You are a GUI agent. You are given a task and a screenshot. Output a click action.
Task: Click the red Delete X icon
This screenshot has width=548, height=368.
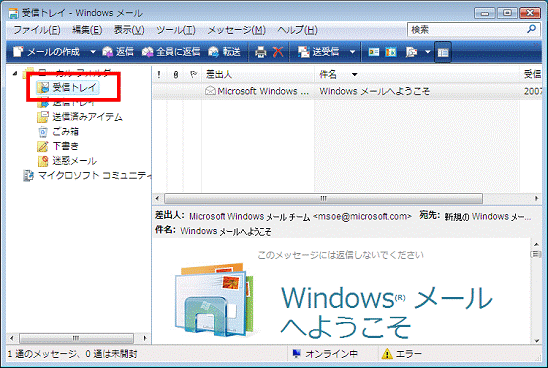pyautogui.click(x=278, y=52)
